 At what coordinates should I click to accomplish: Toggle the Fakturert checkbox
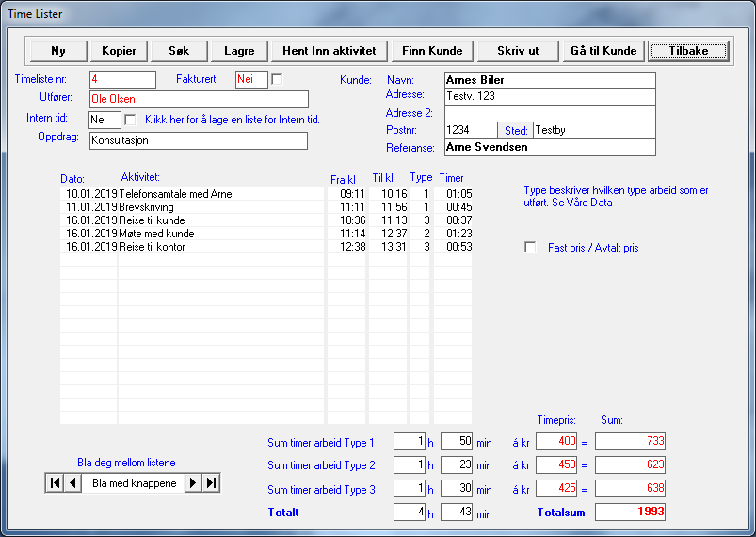pyautogui.click(x=277, y=80)
